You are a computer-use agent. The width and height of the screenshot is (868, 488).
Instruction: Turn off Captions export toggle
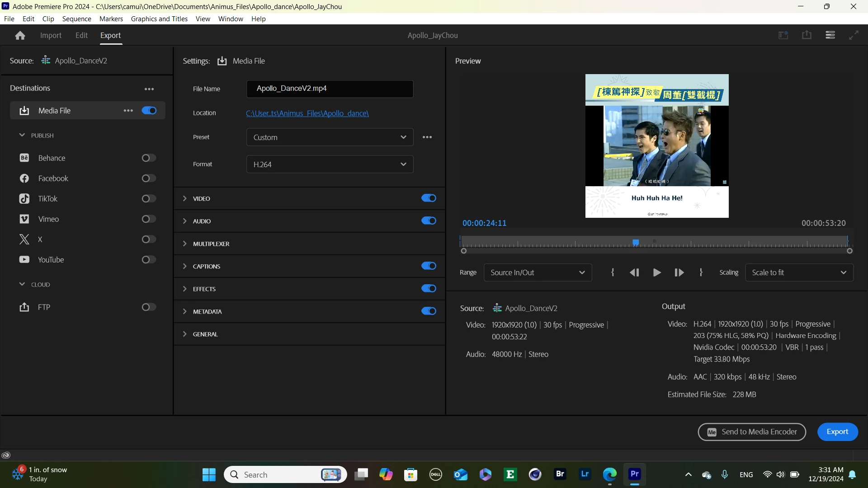[429, 266]
